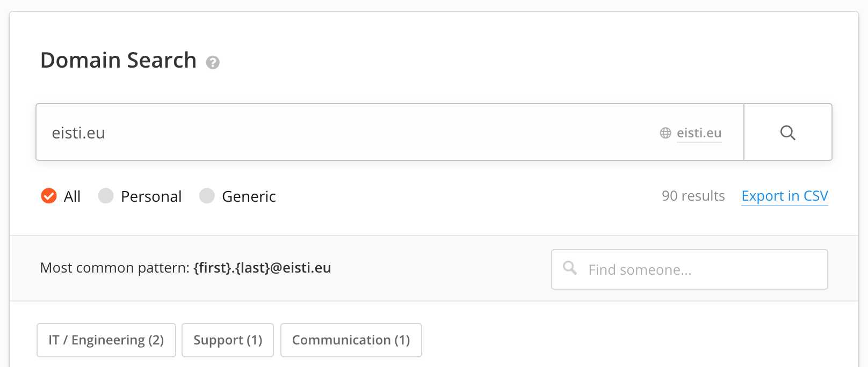
Task: Select the Personal radio circle
Action: [106, 196]
